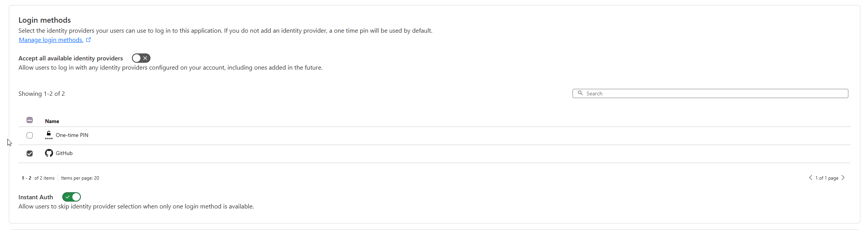The height and width of the screenshot is (230, 868).
Task: Click the "1 - 2 of 2 items" count
Action: point(38,178)
